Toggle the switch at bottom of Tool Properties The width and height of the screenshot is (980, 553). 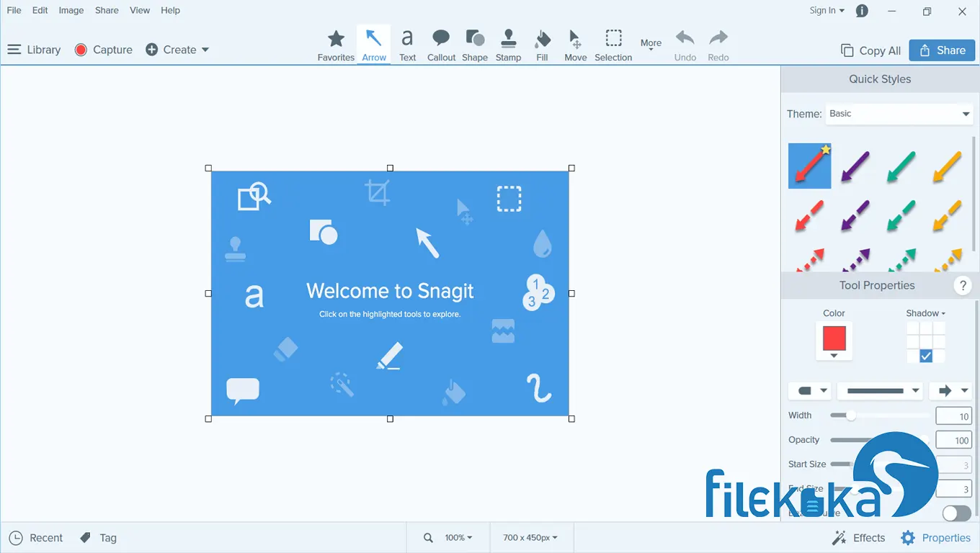(x=957, y=513)
